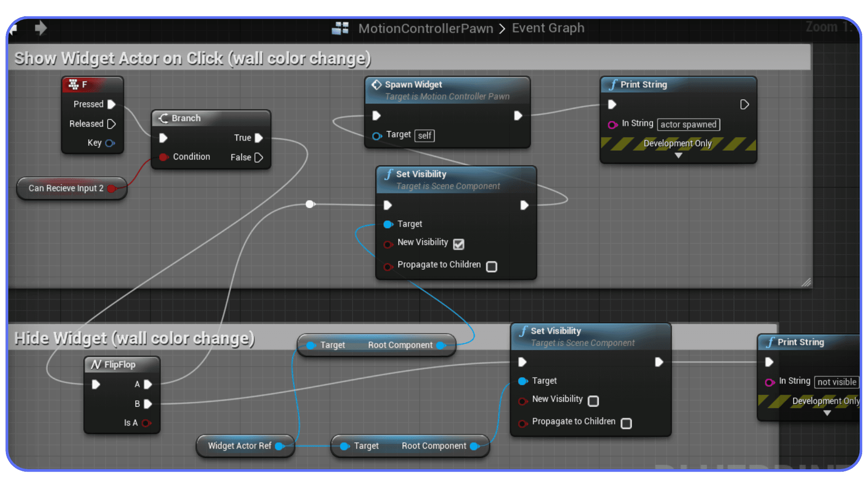Image resolution: width=868 pixels, height=488 pixels.
Task: Click the blueprint icon beside MotionControllerPawn
Action: tap(340, 28)
